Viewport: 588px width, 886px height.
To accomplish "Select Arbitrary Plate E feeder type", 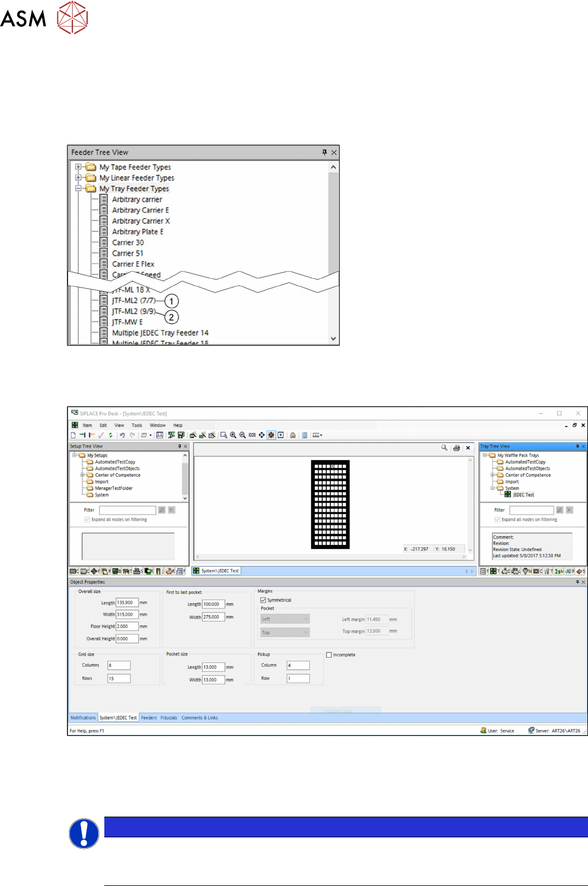I will pyautogui.click(x=138, y=232).
